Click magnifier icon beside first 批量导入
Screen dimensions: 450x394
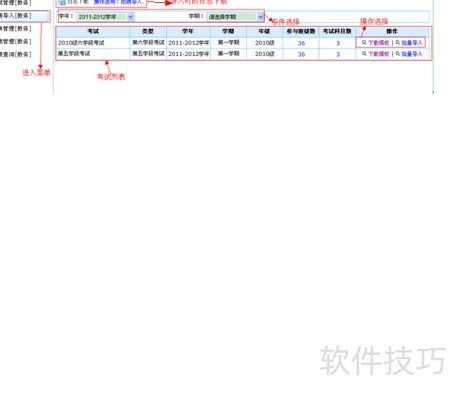(x=398, y=43)
